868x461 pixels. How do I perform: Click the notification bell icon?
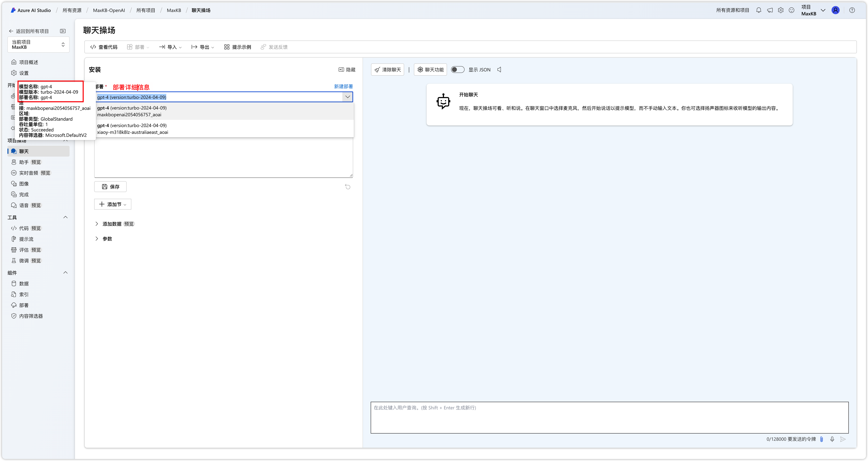click(759, 10)
